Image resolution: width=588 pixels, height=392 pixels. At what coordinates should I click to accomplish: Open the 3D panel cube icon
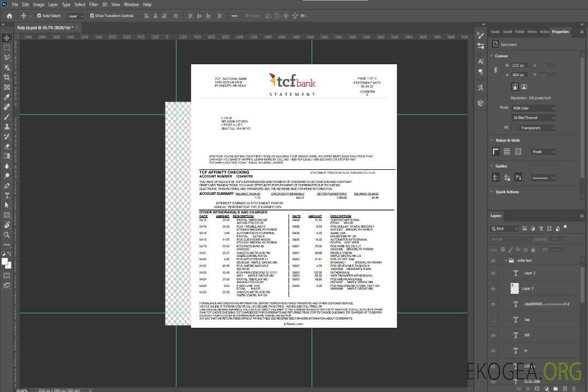[x=480, y=103]
